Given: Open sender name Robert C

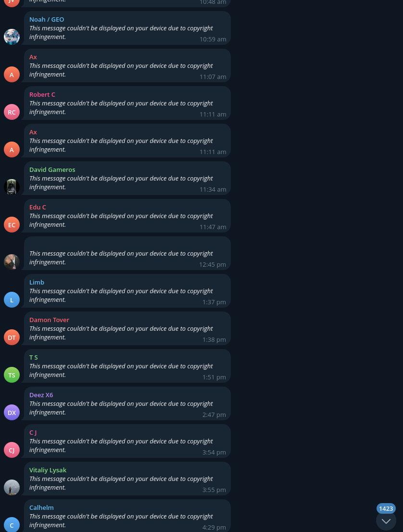Looking at the screenshot, I should [42, 94].
